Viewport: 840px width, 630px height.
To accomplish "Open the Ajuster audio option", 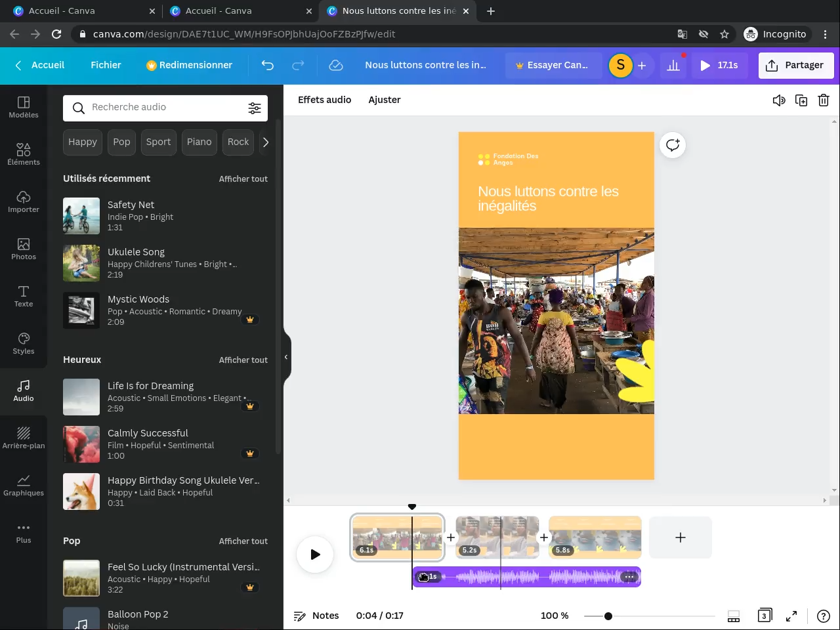I will tap(385, 100).
